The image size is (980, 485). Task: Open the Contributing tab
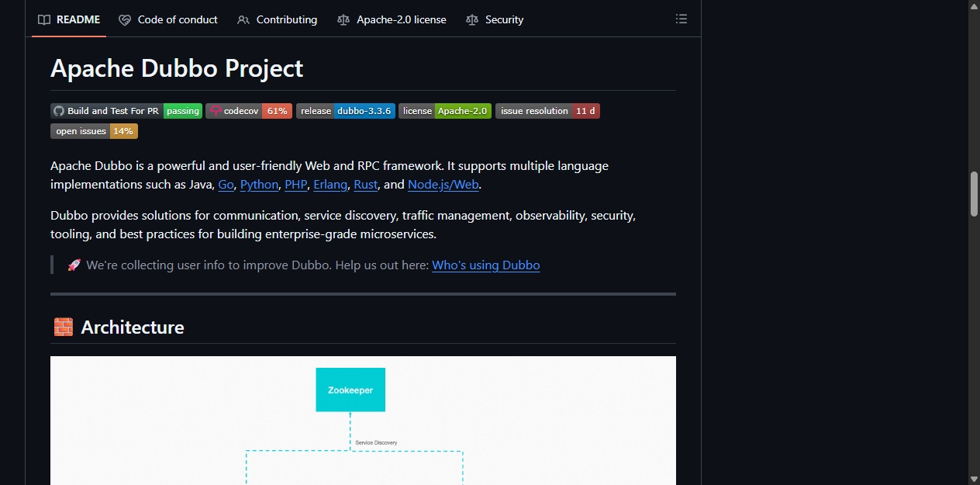(278, 19)
